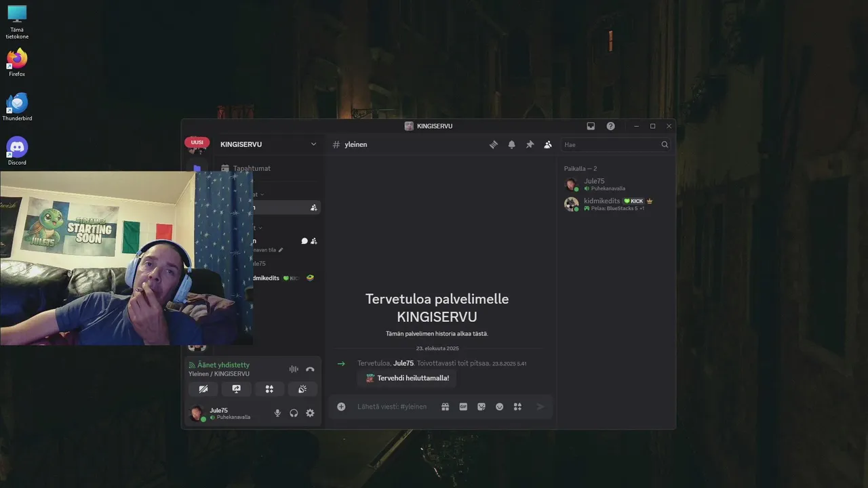Viewport: 868px width, 488px height.
Task: Click Jule75 name in welcome message
Action: click(x=403, y=363)
